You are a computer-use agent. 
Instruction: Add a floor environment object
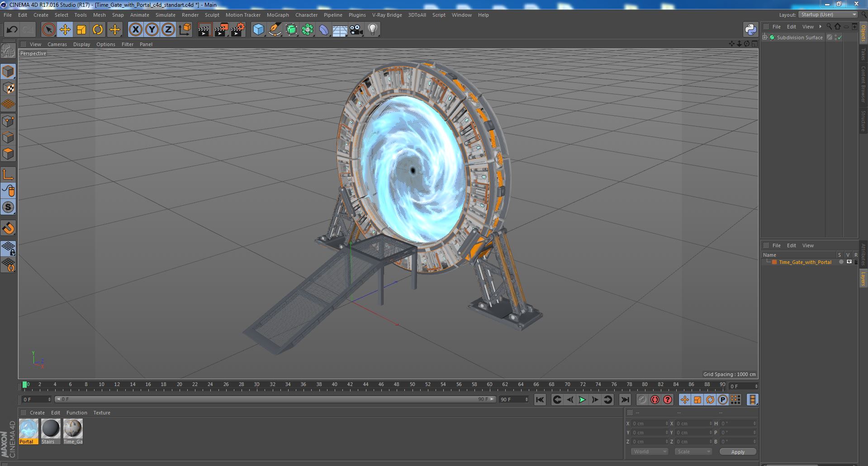pos(340,30)
